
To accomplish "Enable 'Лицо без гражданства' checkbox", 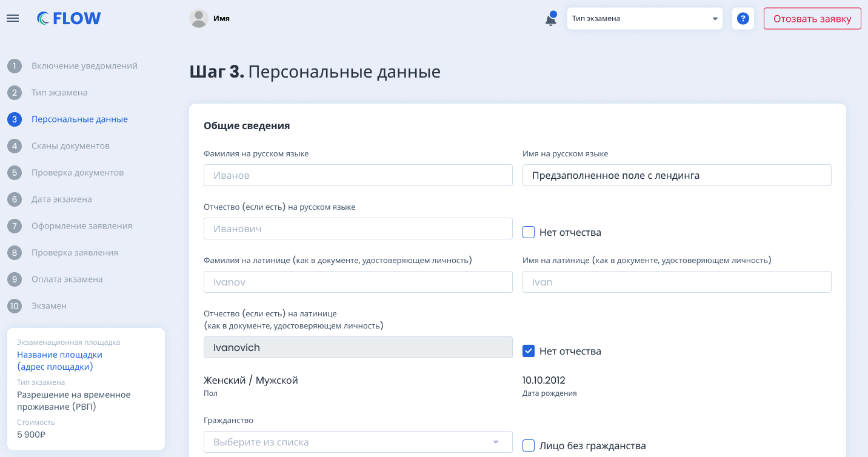I will tap(529, 445).
